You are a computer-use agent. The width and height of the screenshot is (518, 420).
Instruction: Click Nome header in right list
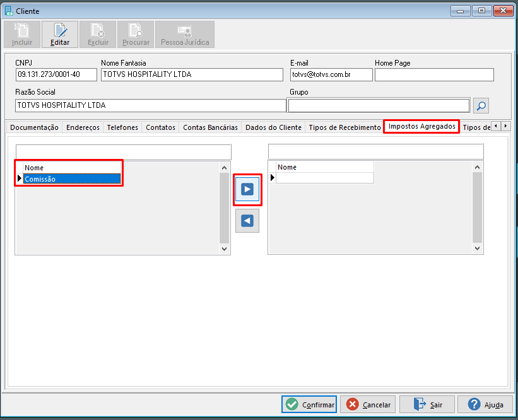pyautogui.click(x=325, y=167)
